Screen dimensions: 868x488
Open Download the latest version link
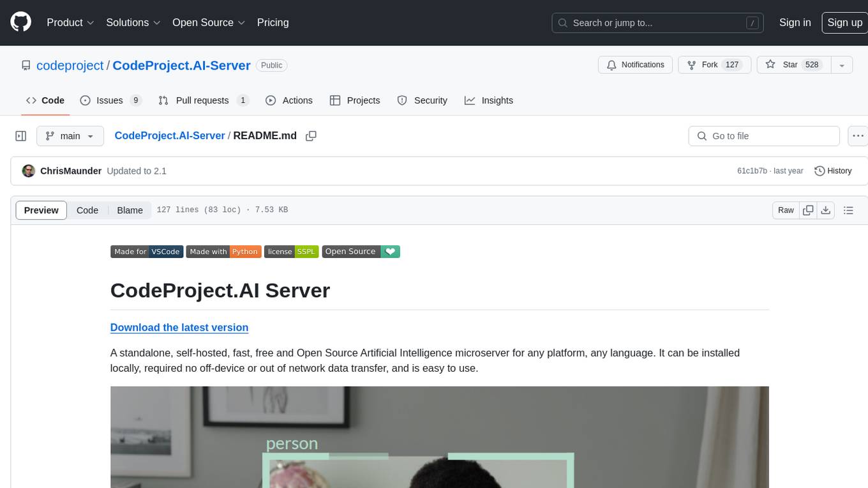coord(179,327)
